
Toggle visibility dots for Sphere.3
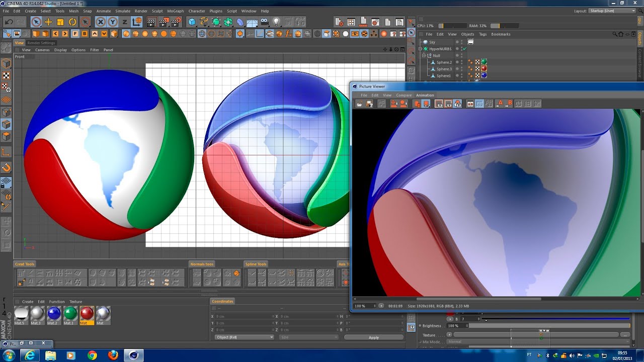click(x=462, y=68)
